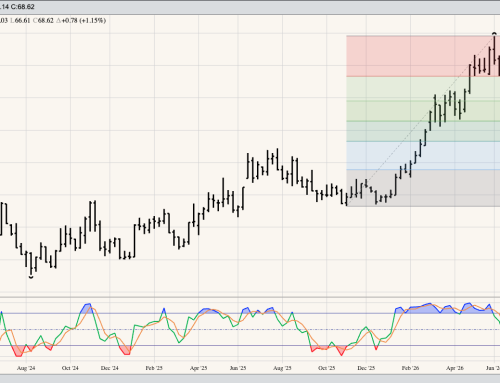
Task: Click the Jun '25 date axis label
Action: click(x=238, y=368)
